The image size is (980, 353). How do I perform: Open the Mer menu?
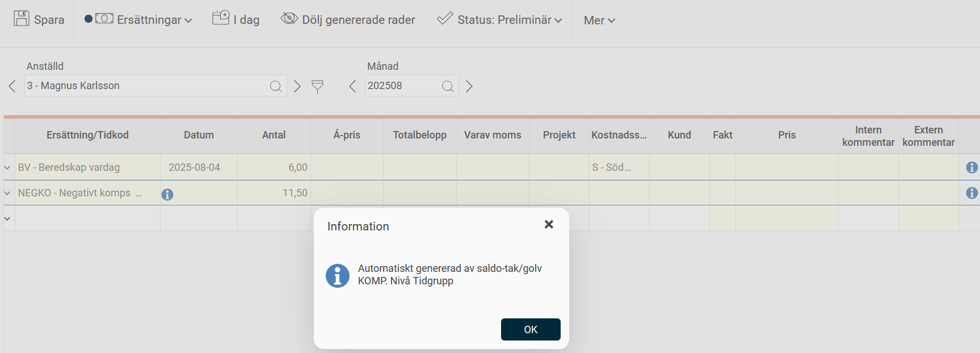coord(599,20)
